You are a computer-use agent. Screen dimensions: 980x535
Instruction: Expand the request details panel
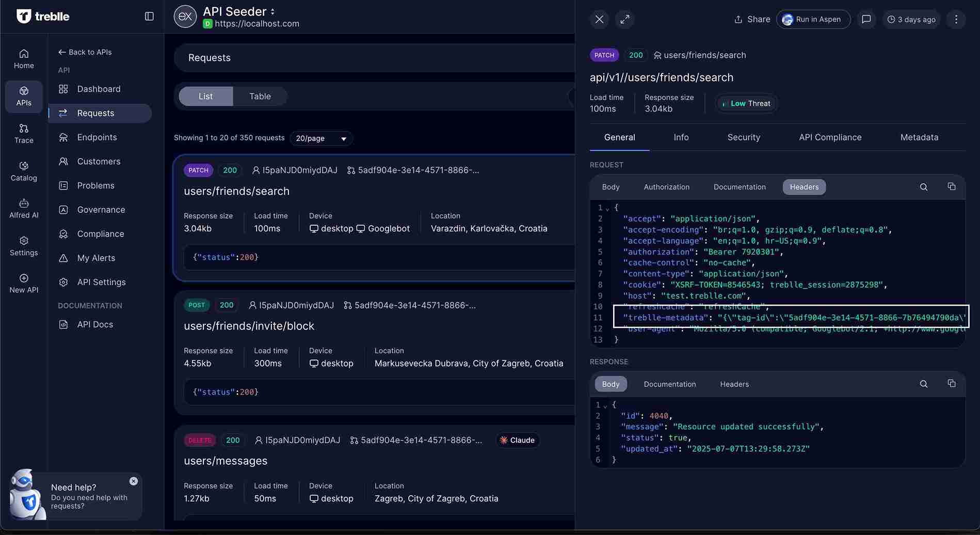click(x=625, y=20)
